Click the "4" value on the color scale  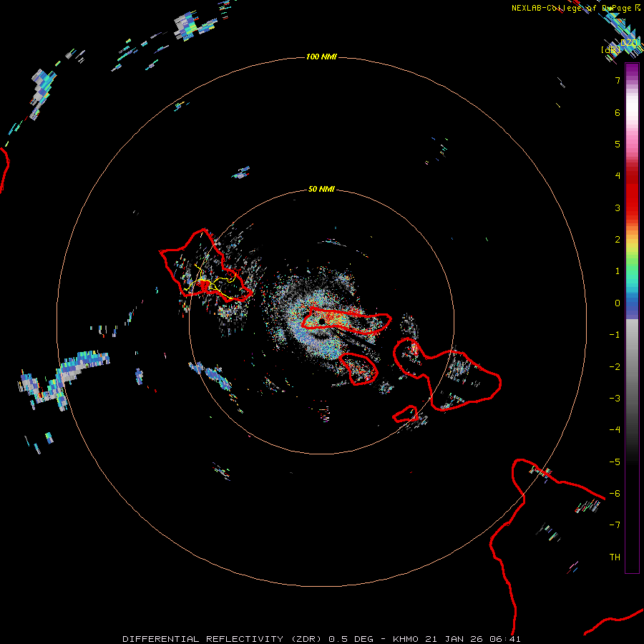pyautogui.click(x=618, y=176)
